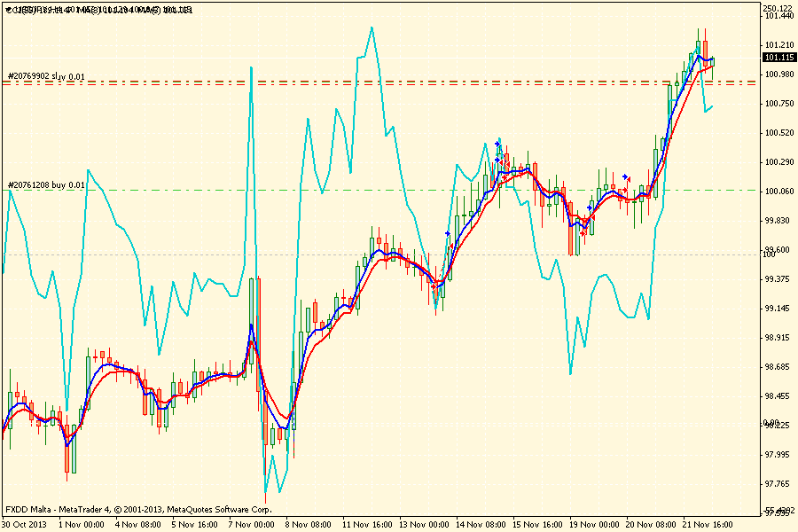
Task: Click the overlapping indicator title at top-left
Action: point(98,10)
